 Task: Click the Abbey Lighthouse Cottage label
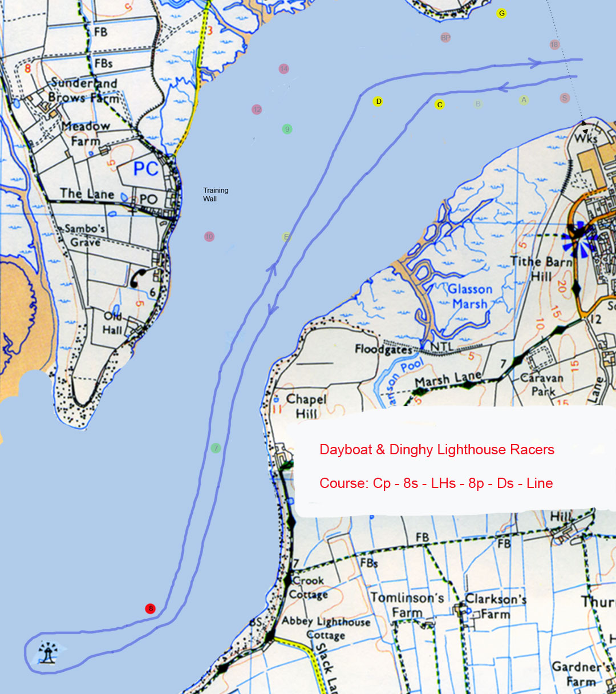326,627
